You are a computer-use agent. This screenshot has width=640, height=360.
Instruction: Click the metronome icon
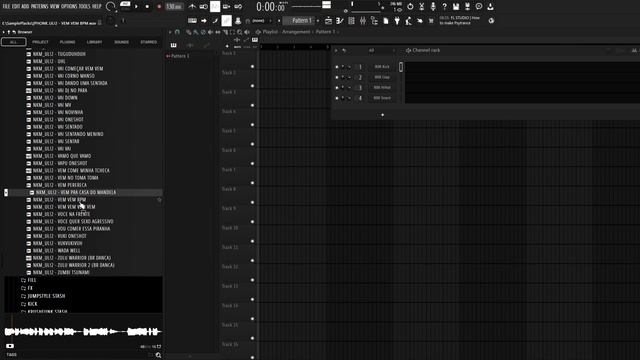point(192,7)
